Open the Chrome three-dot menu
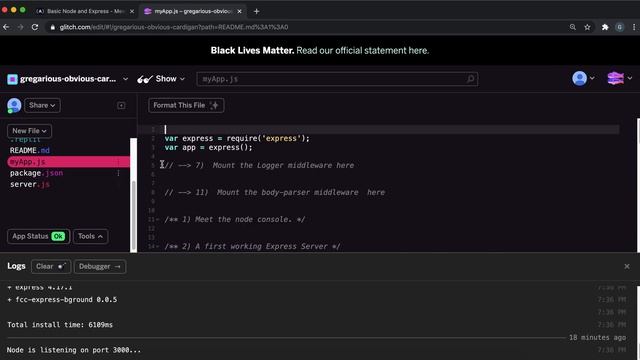 (634, 27)
